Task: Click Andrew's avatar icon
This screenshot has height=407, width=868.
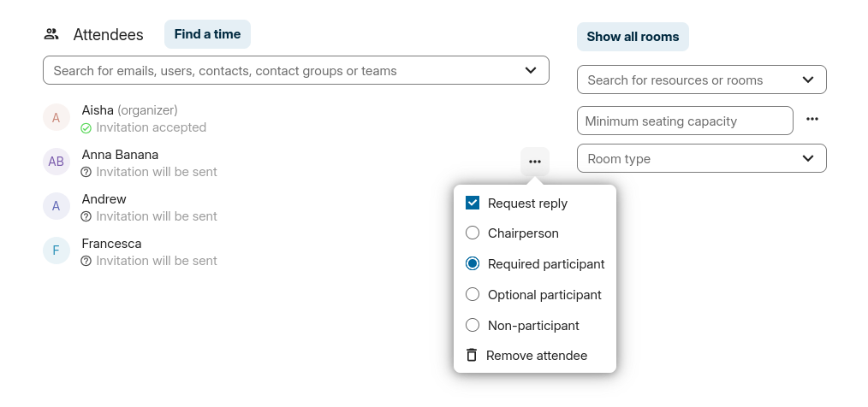Action: 56,206
